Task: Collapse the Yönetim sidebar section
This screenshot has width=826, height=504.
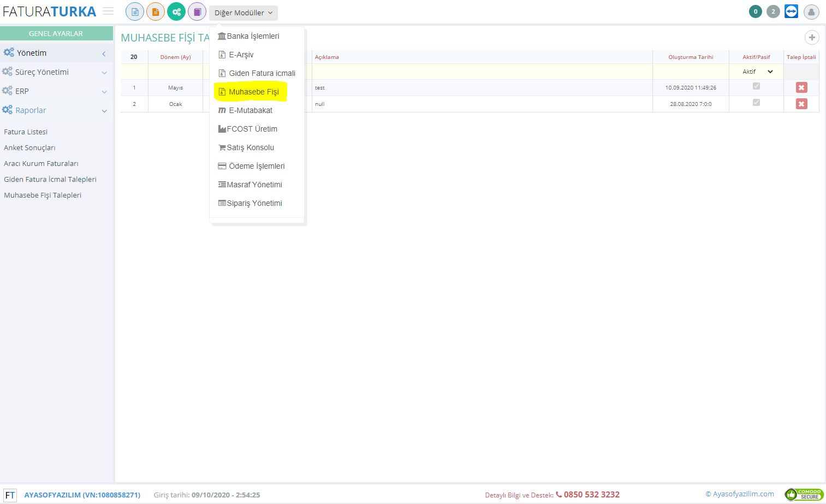Action: [56, 53]
